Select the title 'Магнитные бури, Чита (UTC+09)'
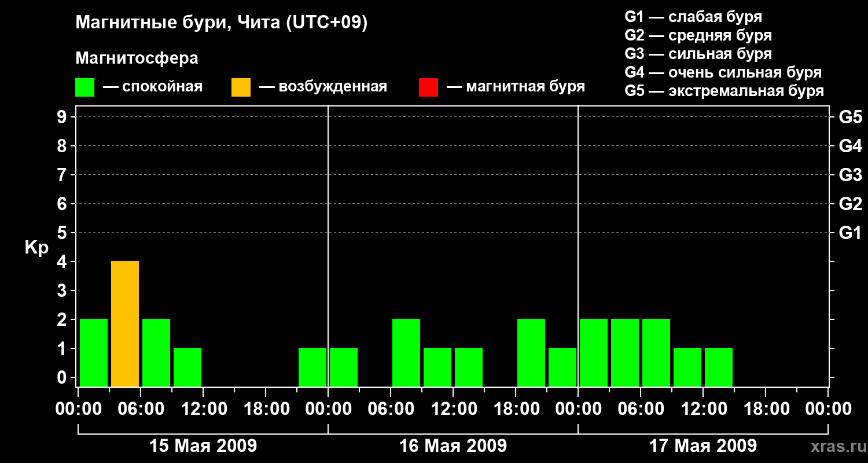The width and height of the screenshot is (868, 463). (x=222, y=23)
